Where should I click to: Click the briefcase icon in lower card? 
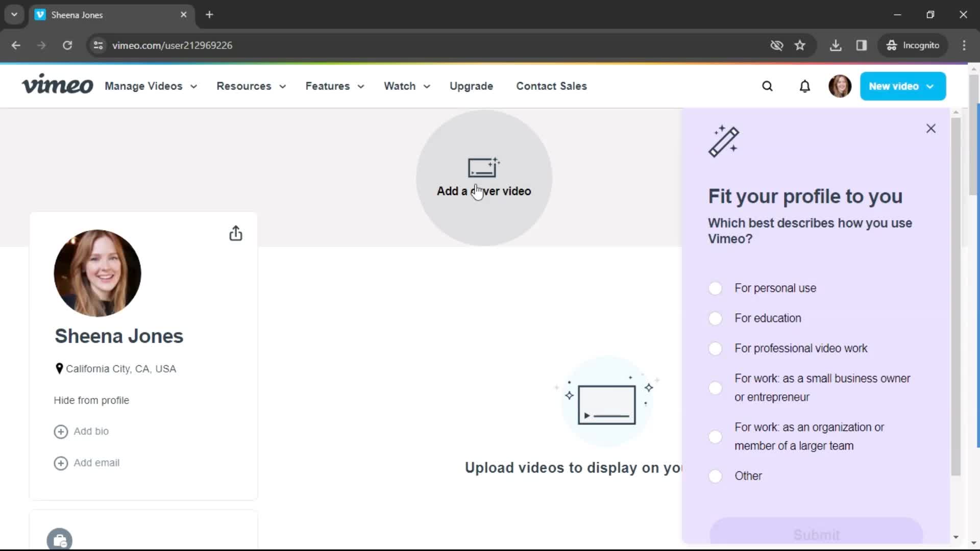[59, 540]
